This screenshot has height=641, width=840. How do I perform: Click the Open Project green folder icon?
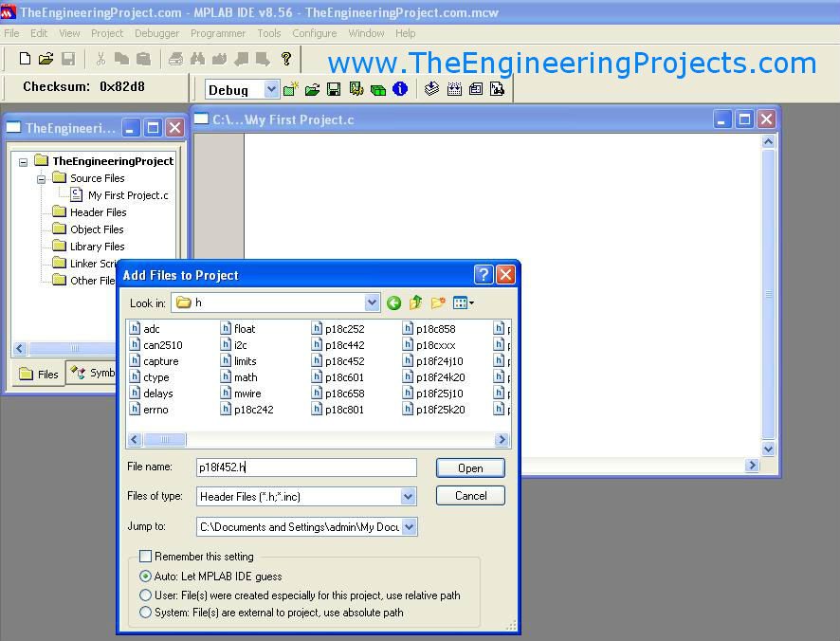click(312, 89)
